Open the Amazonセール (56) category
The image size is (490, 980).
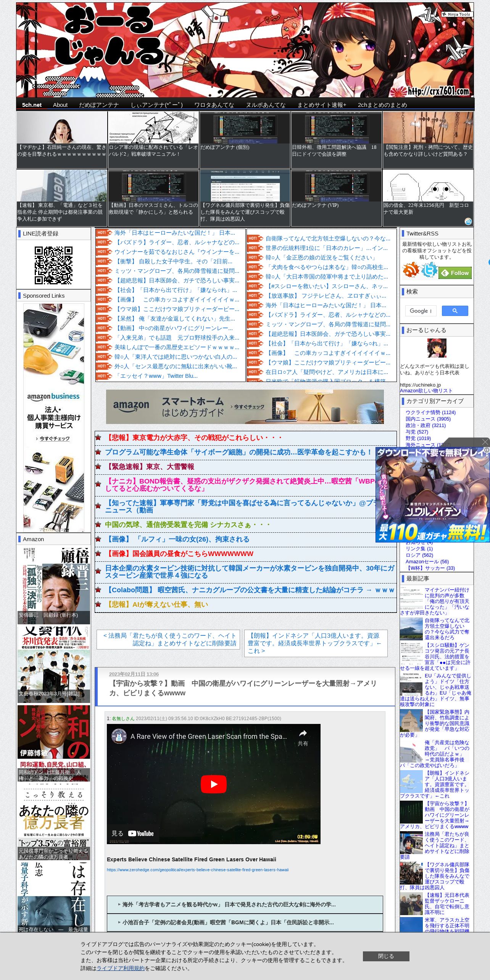click(x=427, y=562)
